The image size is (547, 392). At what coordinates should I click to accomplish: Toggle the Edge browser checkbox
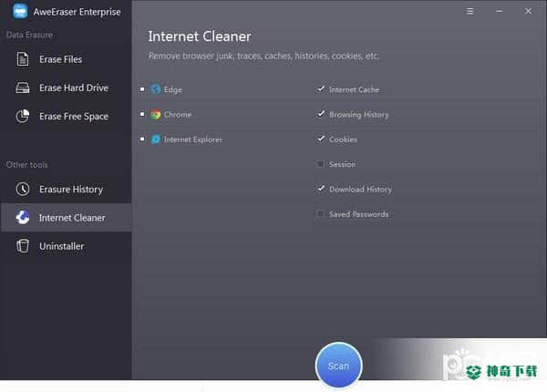click(142, 89)
